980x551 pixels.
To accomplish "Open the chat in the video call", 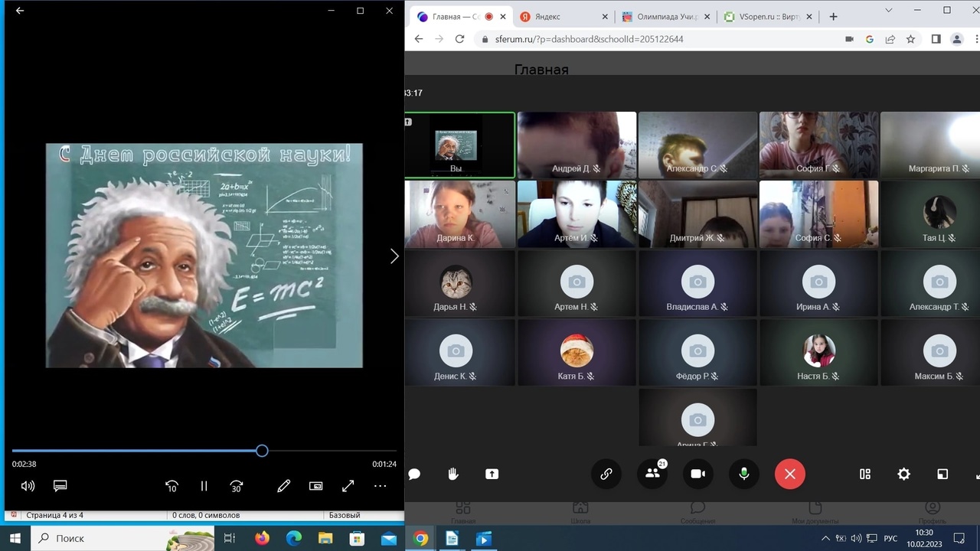I will click(414, 474).
